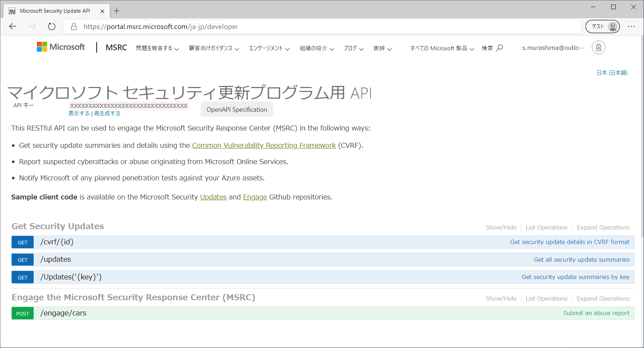Click List Operations for the Engage section
644x348 pixels.
(546, 298)
